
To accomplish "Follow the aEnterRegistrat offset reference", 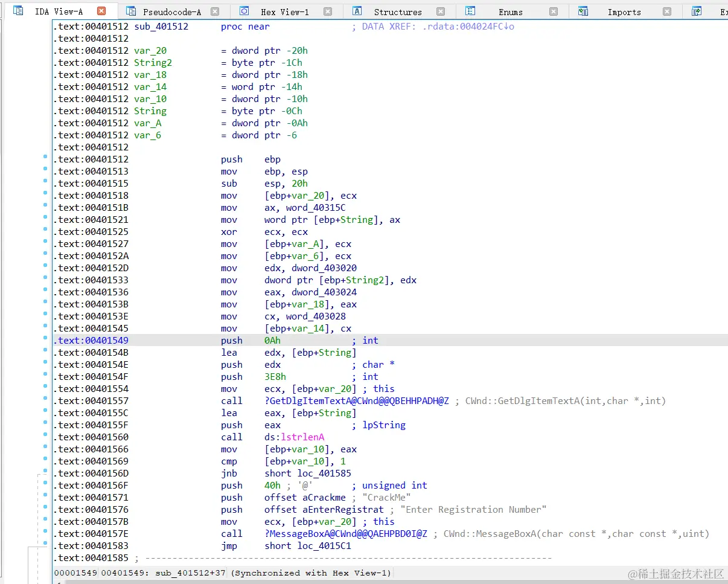I will click(x=343, y=509).
